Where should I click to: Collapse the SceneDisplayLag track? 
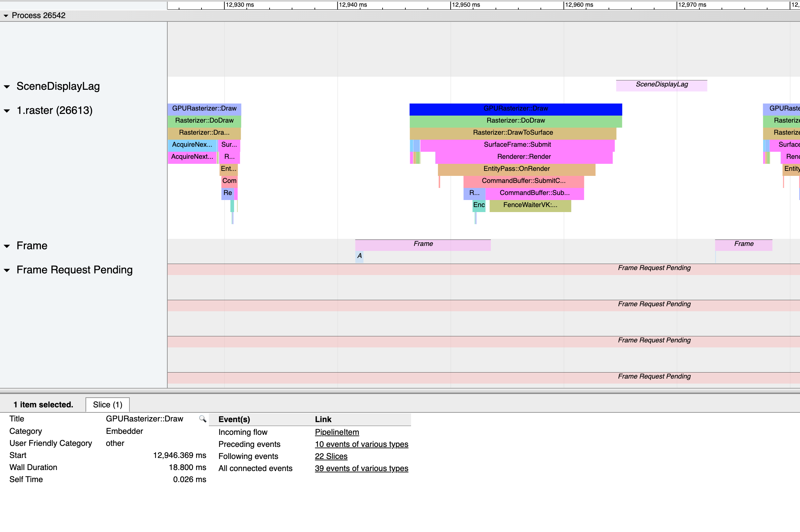tap(7, 86)
